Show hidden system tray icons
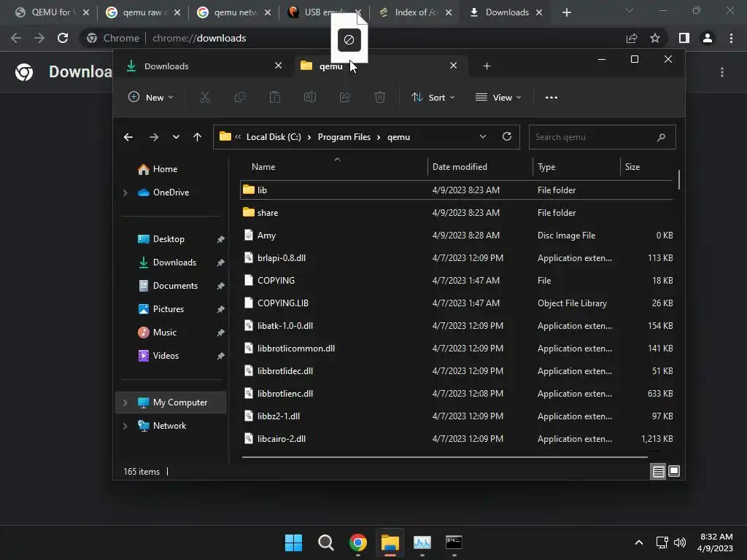The height and width of the screenshot is (560, 747). [639, 542]
